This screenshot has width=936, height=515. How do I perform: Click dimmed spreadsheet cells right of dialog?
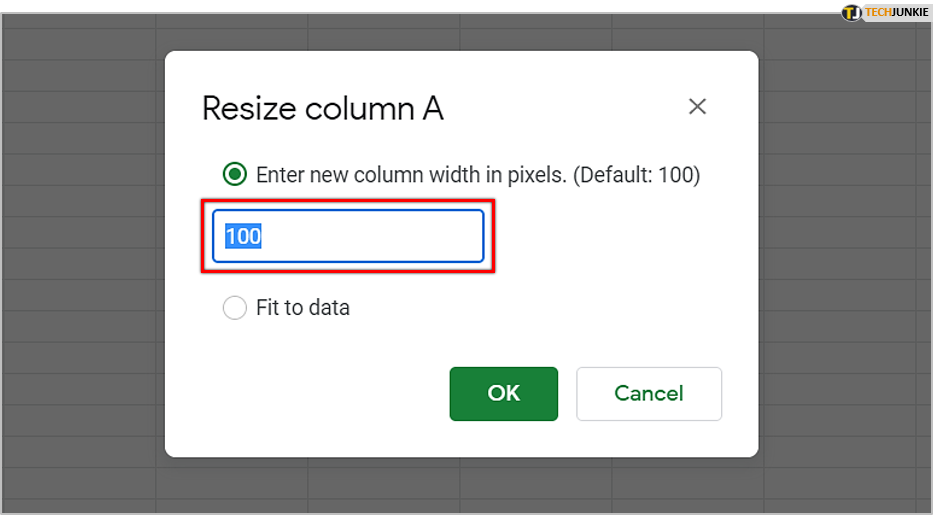tap(845, 257)
